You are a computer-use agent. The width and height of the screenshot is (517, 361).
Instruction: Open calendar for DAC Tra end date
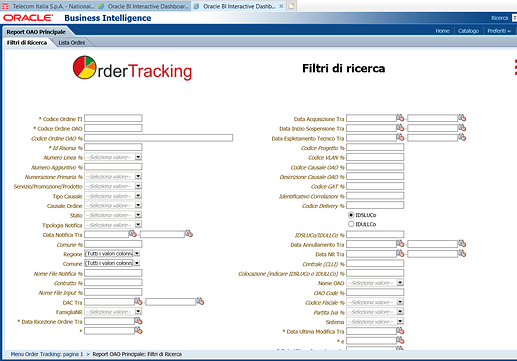click(200, 301)
